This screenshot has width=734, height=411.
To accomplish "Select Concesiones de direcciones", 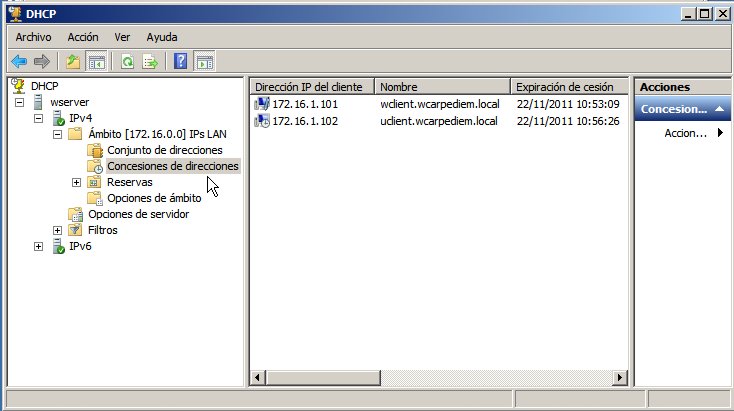I will coord(173,166).
